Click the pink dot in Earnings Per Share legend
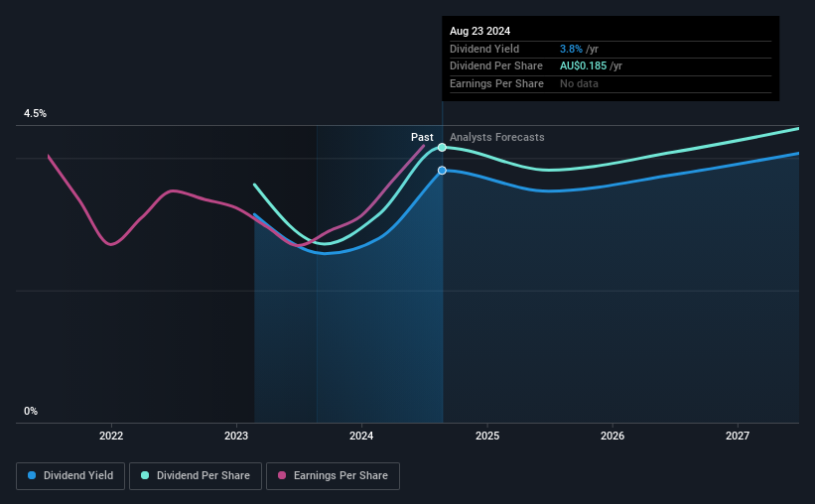Screen dimensions: 815x504 click(282, 475)
